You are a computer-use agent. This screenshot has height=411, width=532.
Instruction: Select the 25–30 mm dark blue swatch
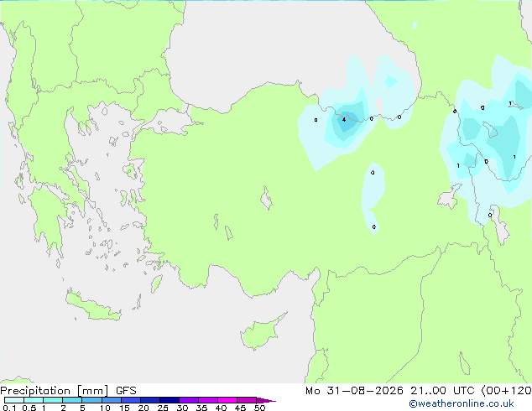170,400
